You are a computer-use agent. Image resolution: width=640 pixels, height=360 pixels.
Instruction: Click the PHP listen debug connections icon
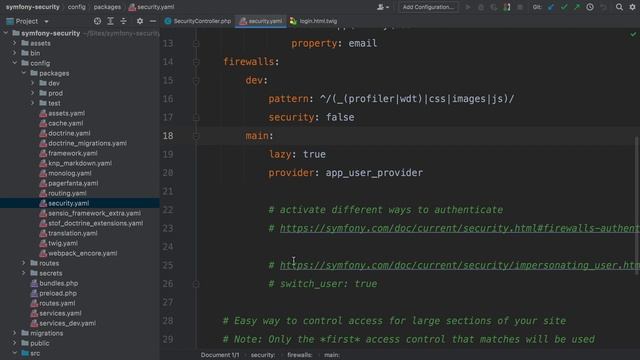(x=507, y=7)
